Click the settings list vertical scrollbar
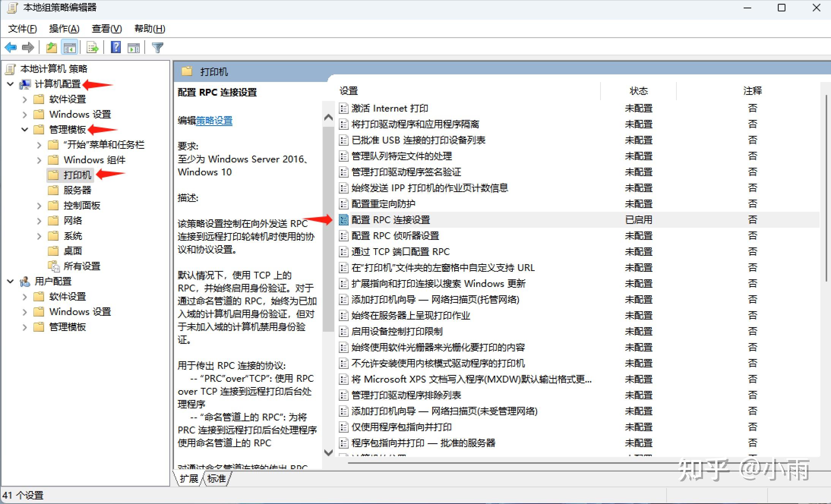The width and height of the screenshot is (831, 504). click(x=826, y=188)
